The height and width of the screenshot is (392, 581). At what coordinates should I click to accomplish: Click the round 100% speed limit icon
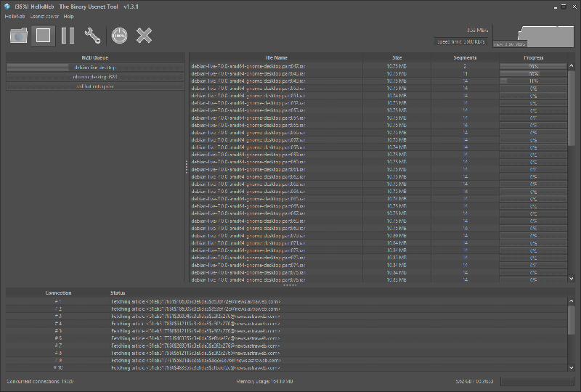click(x=119, y=36)
